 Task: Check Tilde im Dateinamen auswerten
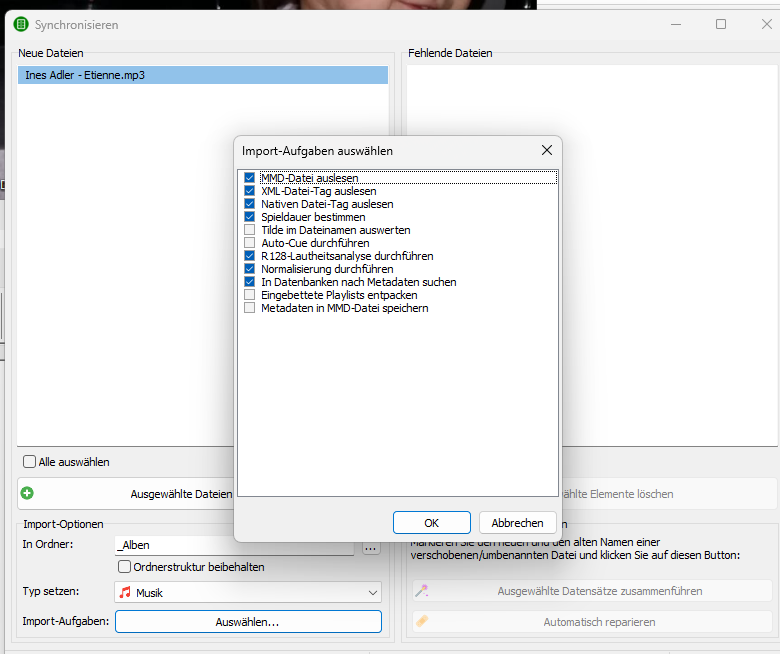(250, 230)
